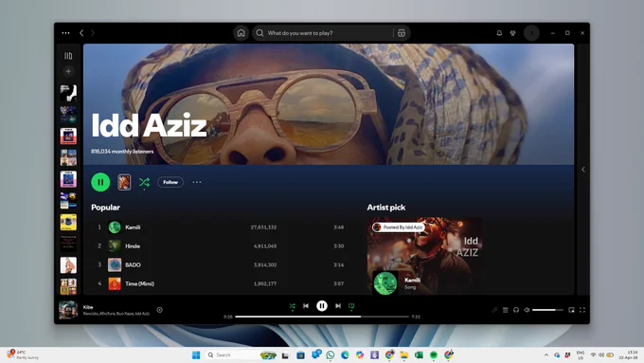The image size is (644, 363).
Task: Skip to previous track
Action: pyautogui.click(x=306, y=306)
